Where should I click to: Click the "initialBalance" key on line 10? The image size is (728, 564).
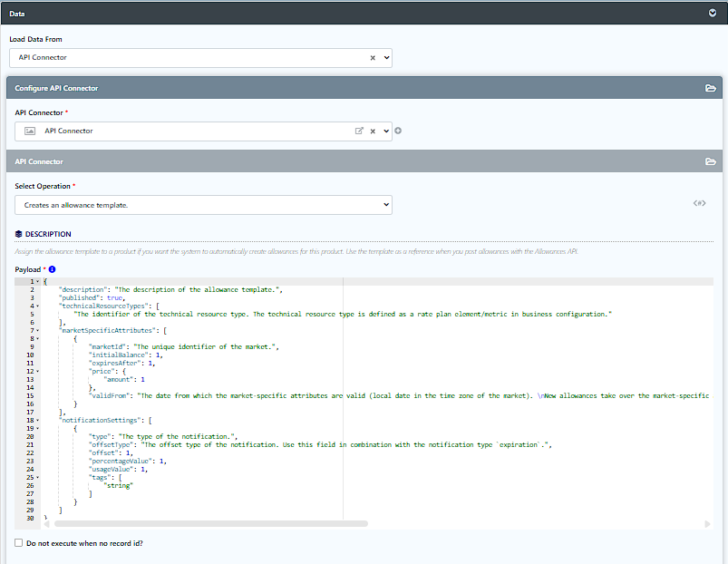(x=119, y=355)
